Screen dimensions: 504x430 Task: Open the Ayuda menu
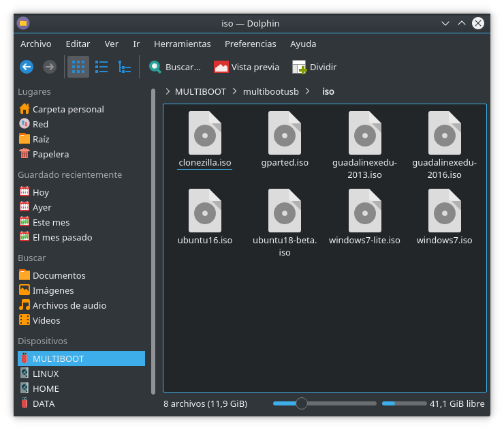303,44
